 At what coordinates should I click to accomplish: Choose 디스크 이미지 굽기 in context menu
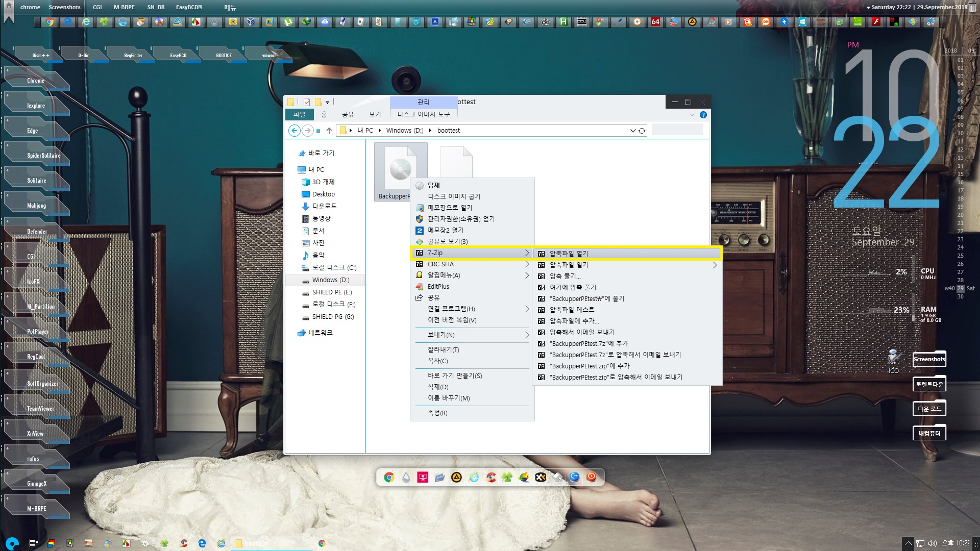pos(472,196)
